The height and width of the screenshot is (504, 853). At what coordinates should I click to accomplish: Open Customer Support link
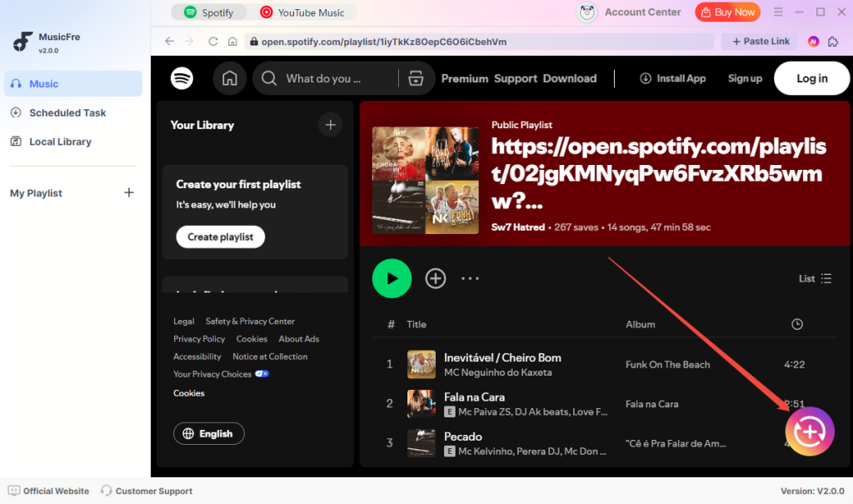[x=147, y=491]
